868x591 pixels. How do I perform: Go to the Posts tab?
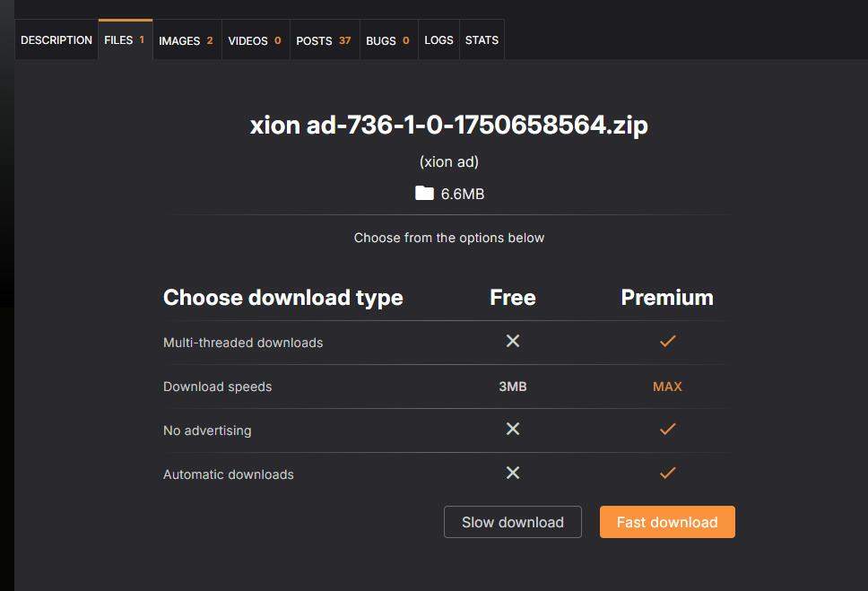324,40
